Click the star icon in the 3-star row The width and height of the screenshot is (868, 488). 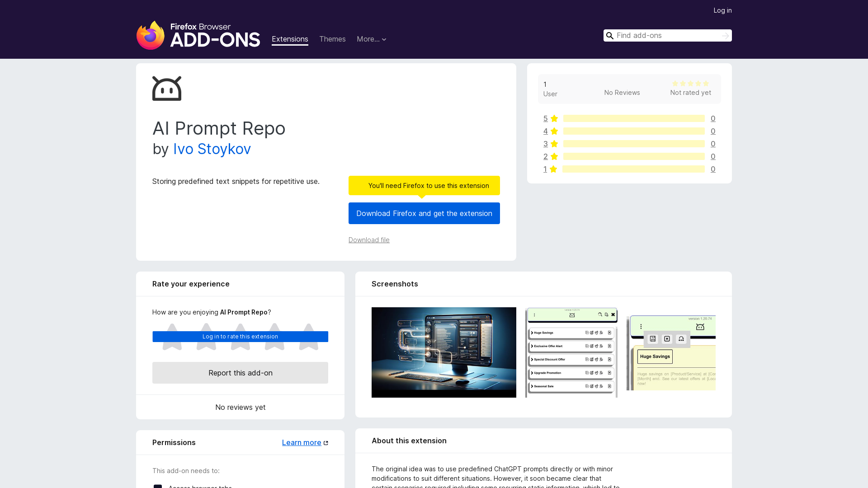click(x=554, y=144)
